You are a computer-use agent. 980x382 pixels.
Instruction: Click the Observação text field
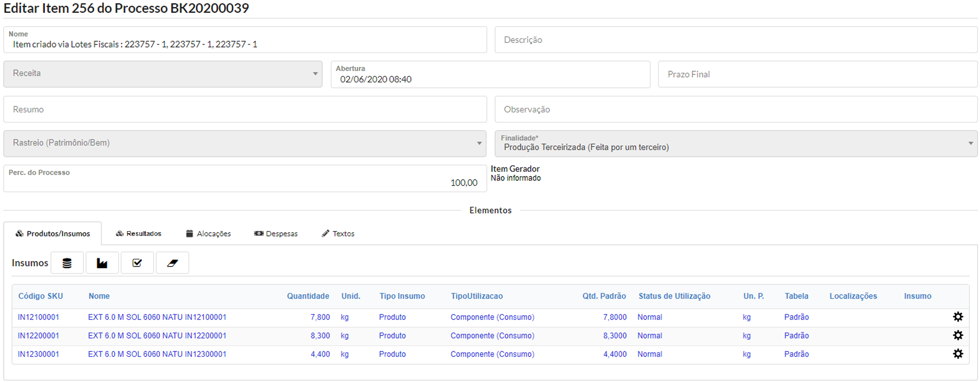[735, 110]
